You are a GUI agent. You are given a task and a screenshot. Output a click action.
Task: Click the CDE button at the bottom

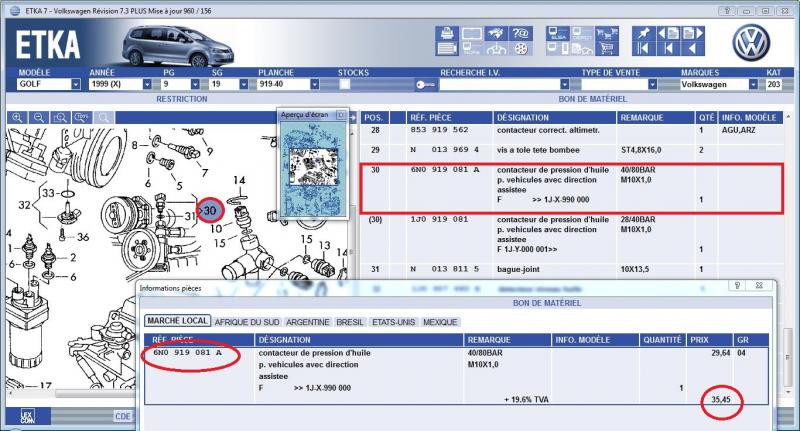122,417
